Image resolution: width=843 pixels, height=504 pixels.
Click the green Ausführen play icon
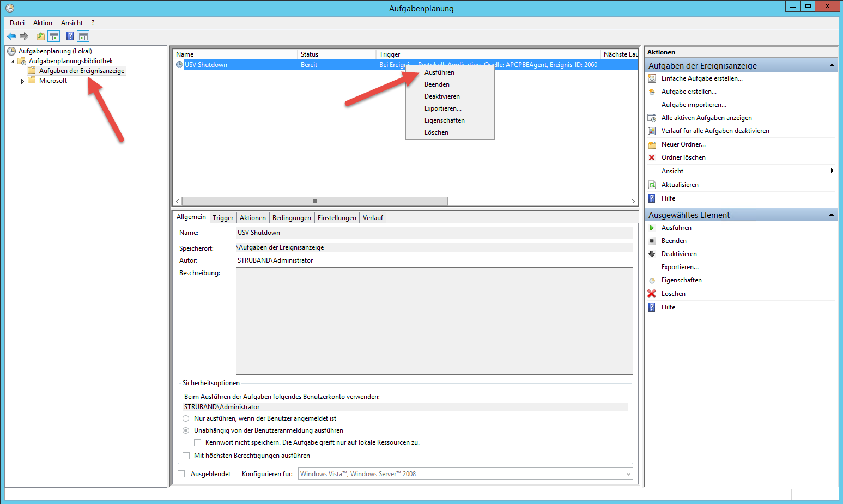click(x=652, y=228)
